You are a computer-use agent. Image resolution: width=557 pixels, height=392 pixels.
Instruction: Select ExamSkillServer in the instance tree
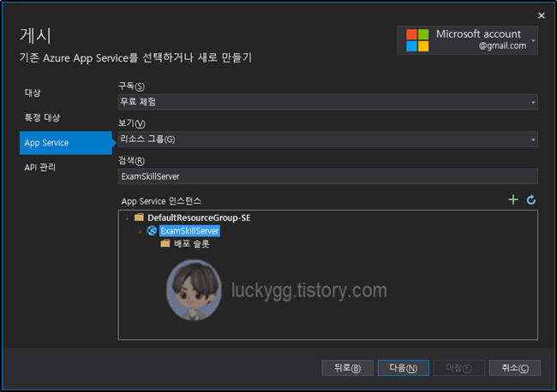tap(189, 231)
